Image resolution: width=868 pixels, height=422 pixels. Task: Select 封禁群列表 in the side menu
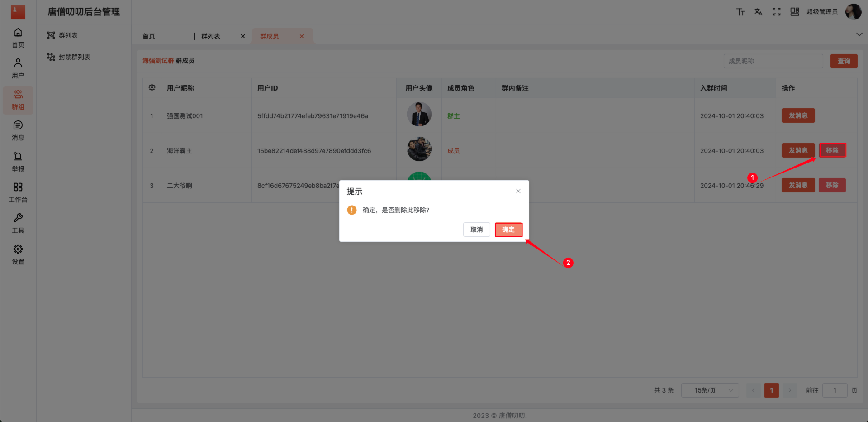click(x=74, y=57)
